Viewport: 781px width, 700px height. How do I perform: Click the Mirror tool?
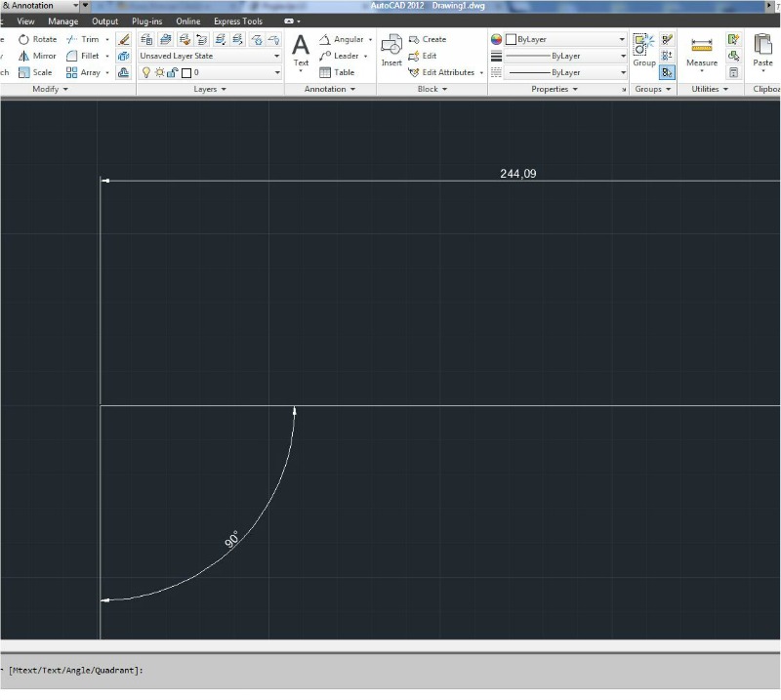pyautogui.click(x=37, y=56)
